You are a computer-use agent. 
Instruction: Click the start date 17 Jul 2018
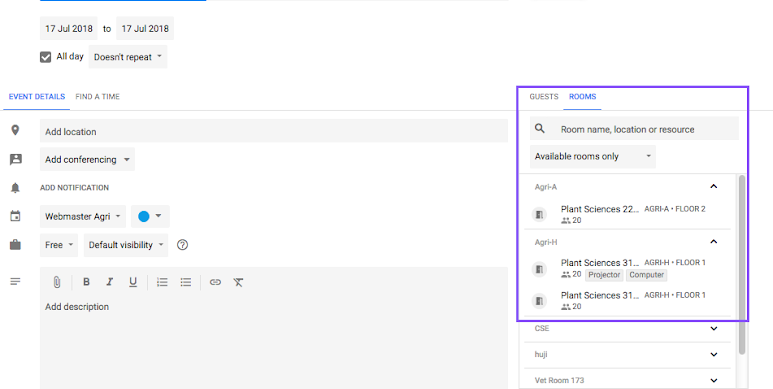(69, 29)
